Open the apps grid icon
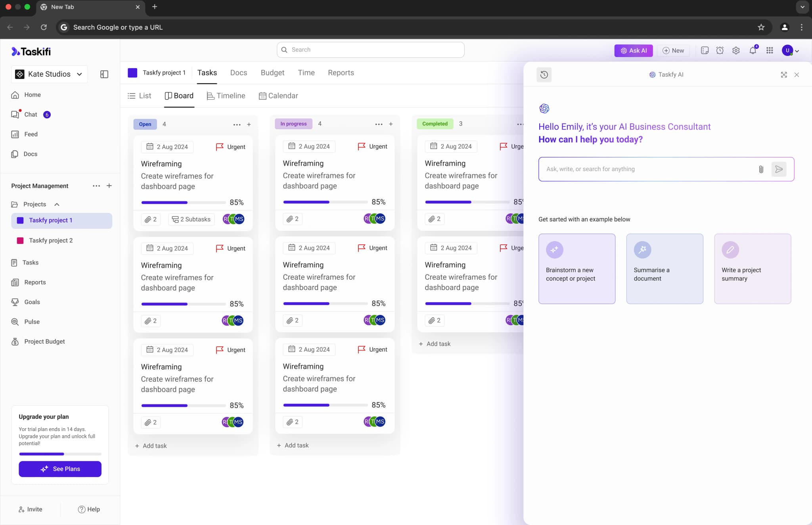The height and width of the screenshot is (525, 812). click(x=769, y=50)
